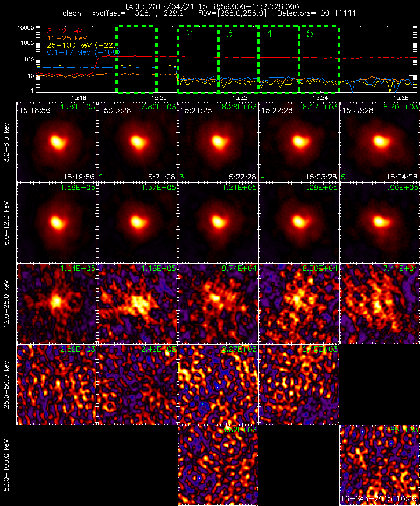
Task: Click the 1.64E+05 peak value label
Action: click(x=78, y=269)
